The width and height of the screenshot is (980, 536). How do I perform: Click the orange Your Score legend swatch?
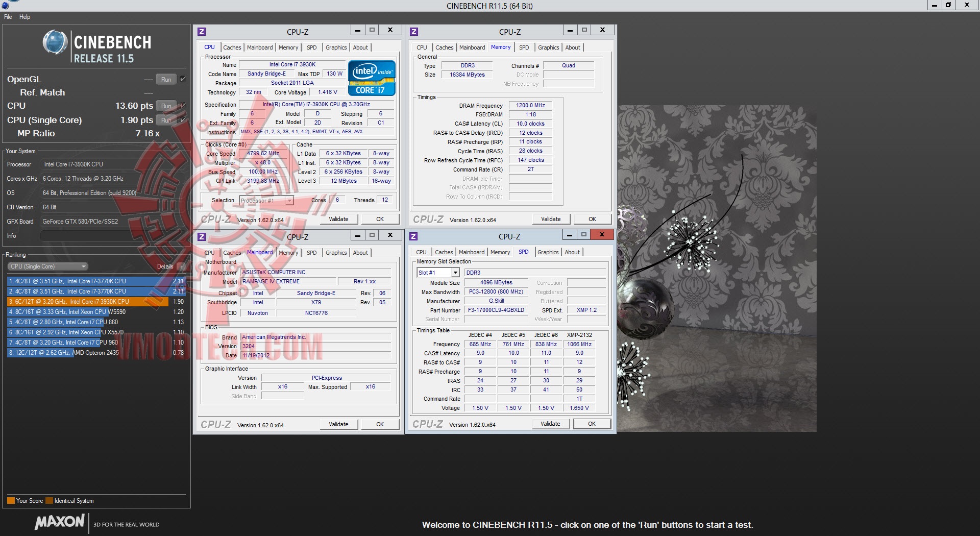11,500
